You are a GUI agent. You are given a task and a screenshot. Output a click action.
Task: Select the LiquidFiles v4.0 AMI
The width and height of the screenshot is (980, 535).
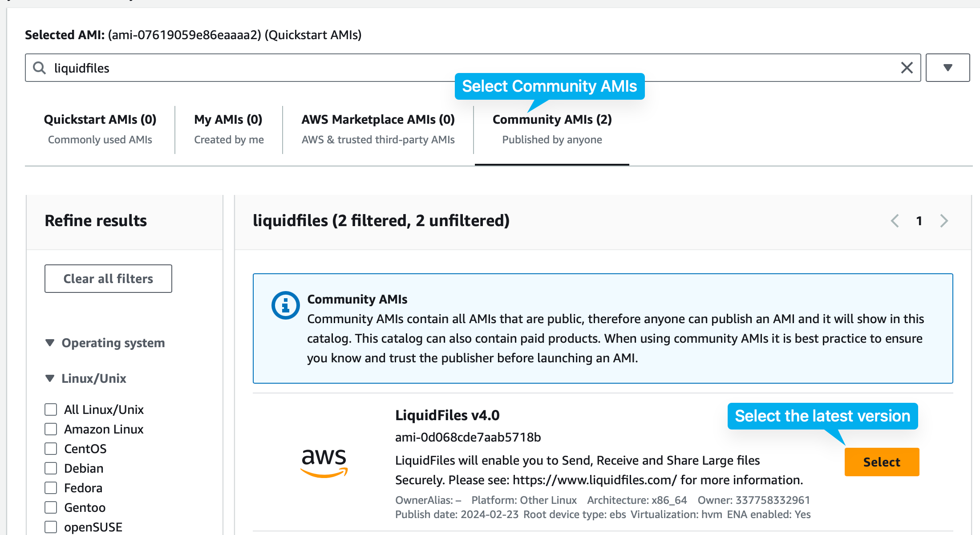[x=882, y=462]
